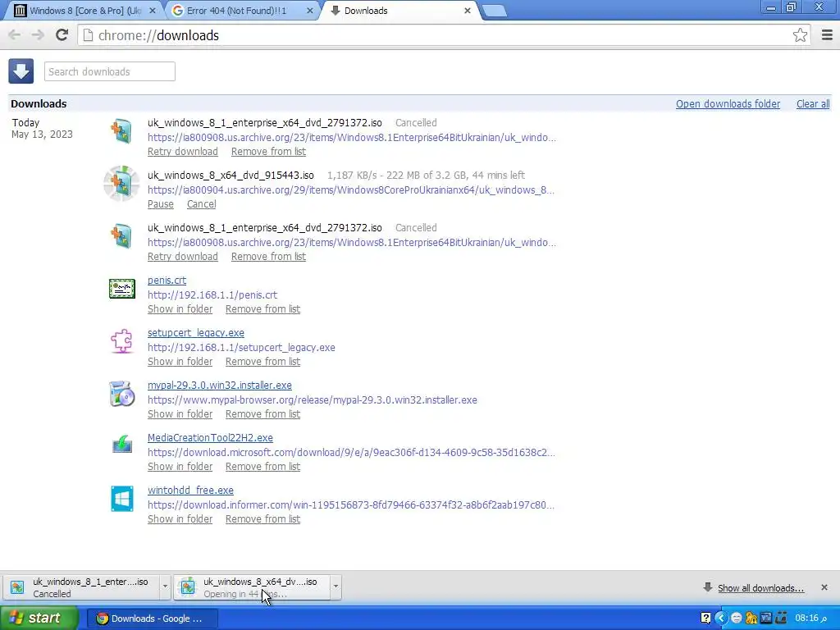Click the download.informer.com source URL
Image resolution: width=840 pixels, height=630 pixels.
click(x=351, y=505)
